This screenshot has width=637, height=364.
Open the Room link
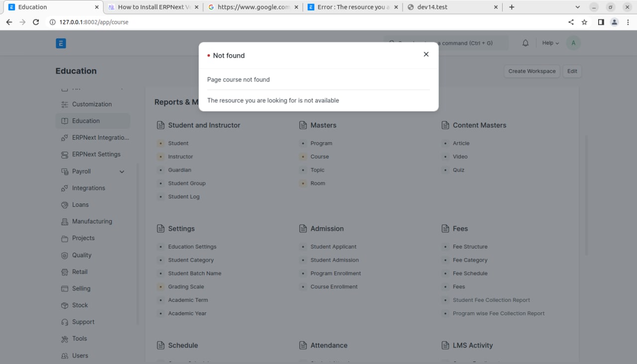click(318, 183)
